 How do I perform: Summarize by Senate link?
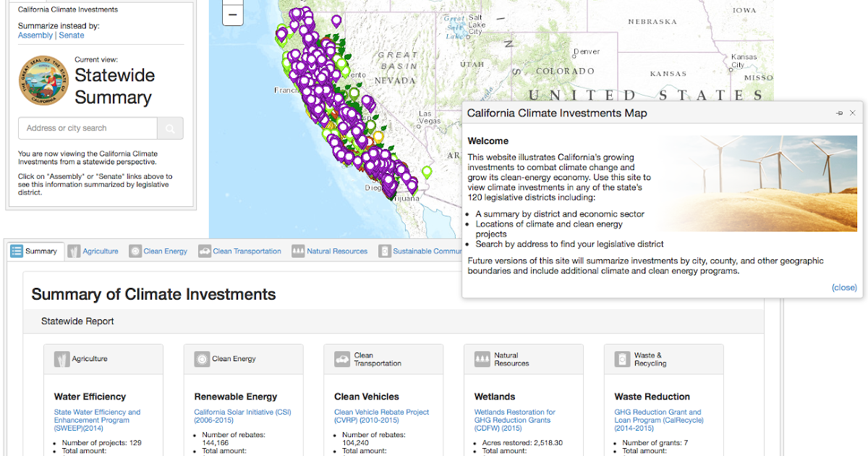point(72,35)
